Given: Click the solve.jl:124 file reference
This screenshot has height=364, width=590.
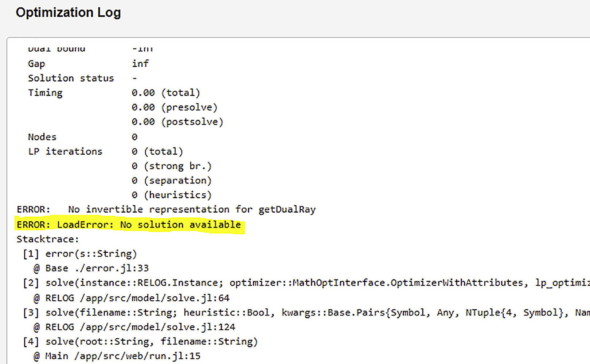Looking at the screenshot, I should 158,327.
